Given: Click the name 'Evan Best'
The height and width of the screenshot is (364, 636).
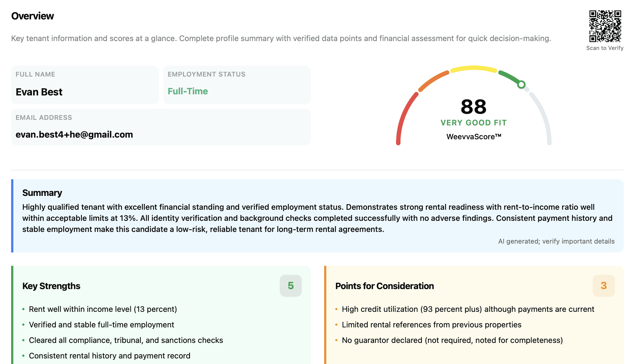Looking at the screenshot, I should (39, 92).
